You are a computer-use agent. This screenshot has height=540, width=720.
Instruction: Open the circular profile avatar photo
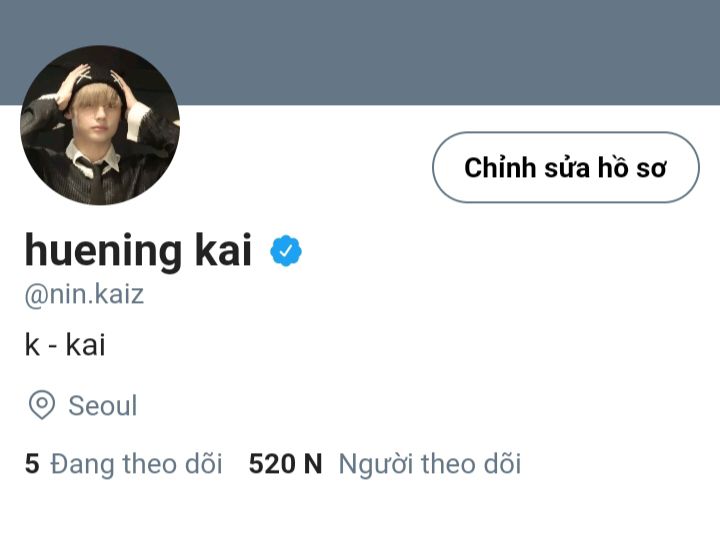(x=100, y=125)
